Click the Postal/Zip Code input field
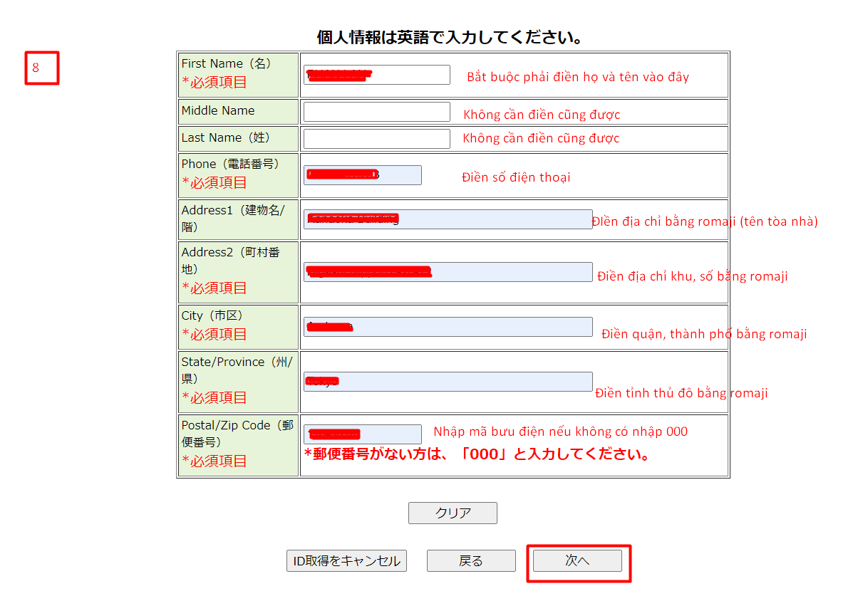The height and width of the screenshot is (601, 868). [362, 434]
